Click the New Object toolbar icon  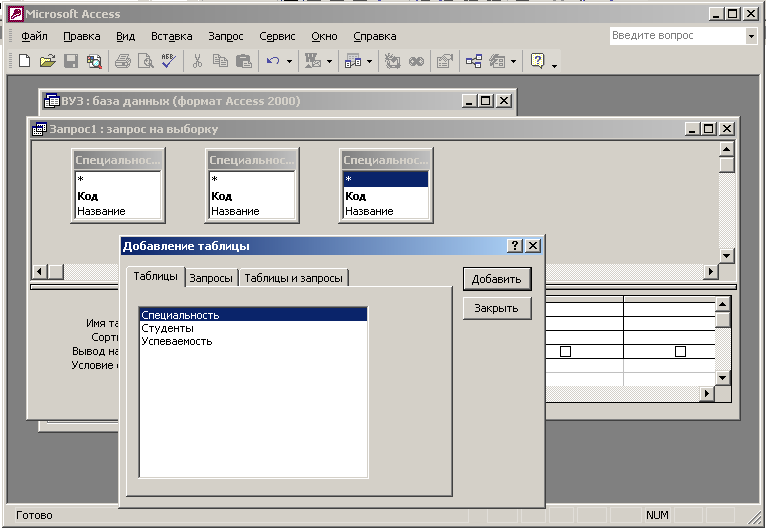coord(497,61)
